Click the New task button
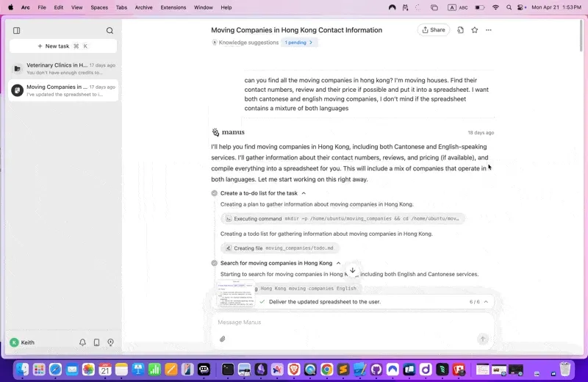Screen dimensions: 588x382 coord(62,46)
